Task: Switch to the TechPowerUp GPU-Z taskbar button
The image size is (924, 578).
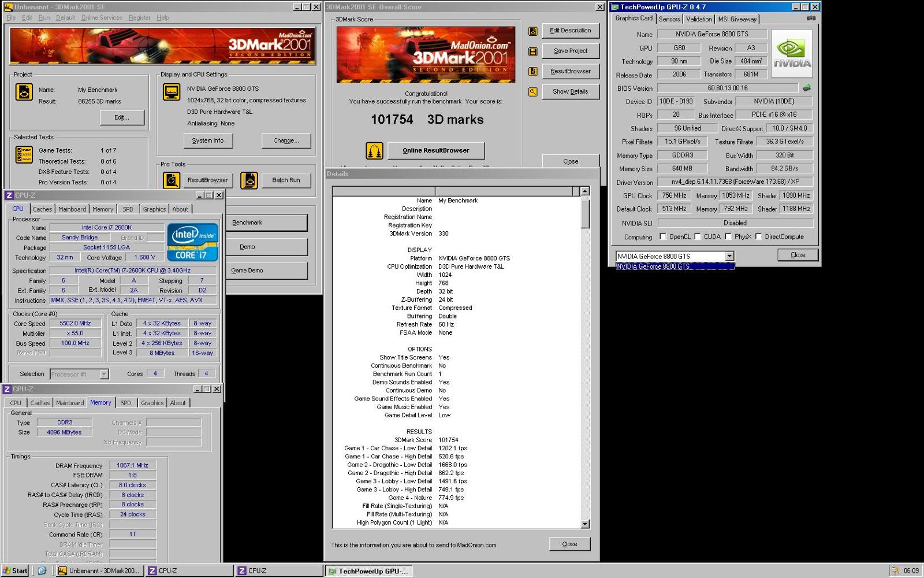Action: pos(368,571)
